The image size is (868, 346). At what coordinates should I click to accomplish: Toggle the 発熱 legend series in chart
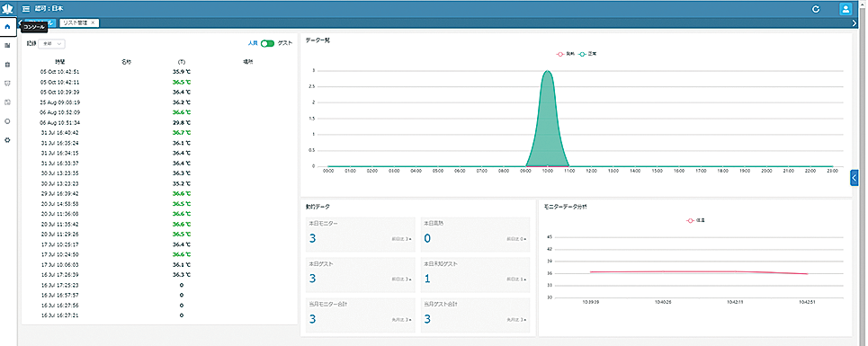[x=566, y=54]
